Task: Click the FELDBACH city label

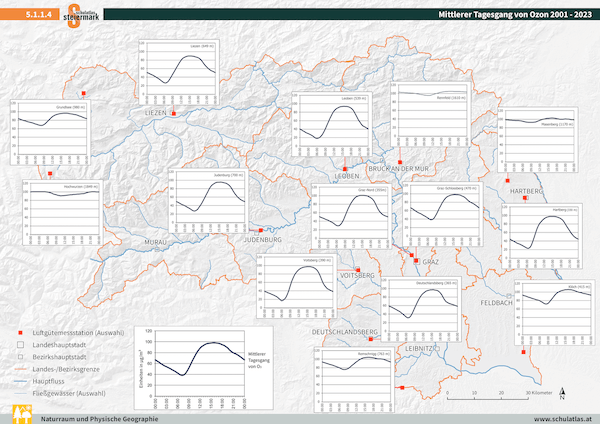Action: (x=497, y=303)
